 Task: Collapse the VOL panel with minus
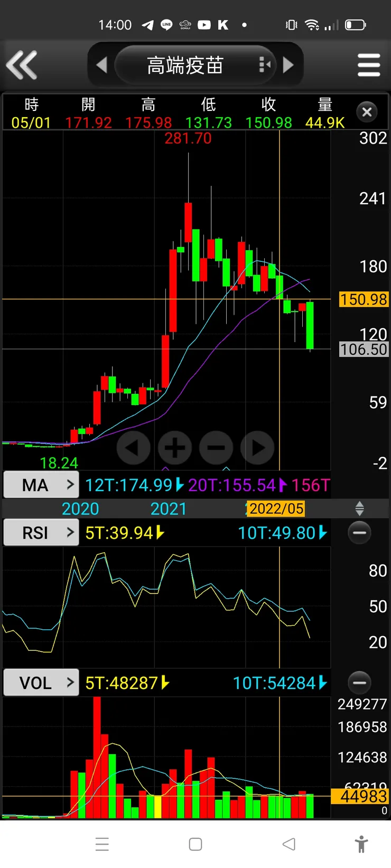pyautogui.click(x=360, y=683)
